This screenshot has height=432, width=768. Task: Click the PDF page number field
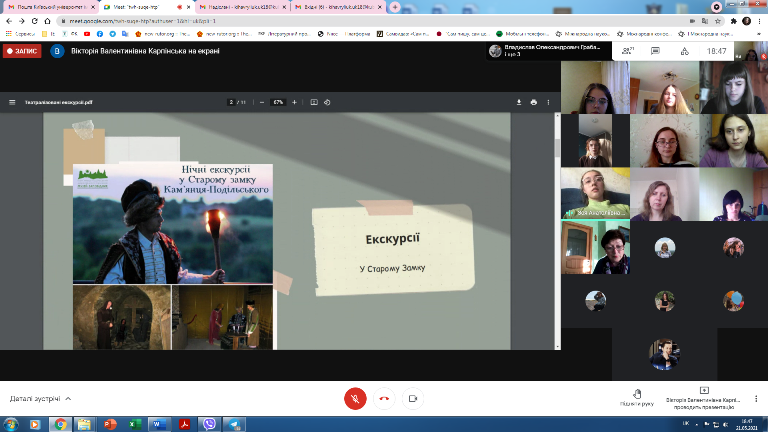click(x=231, y=102)
